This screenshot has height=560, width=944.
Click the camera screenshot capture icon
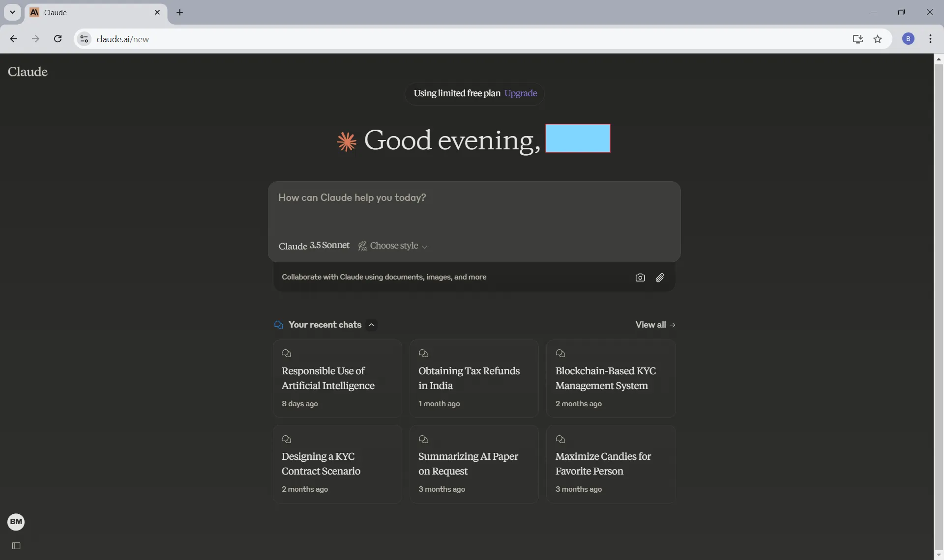pos(640,278)
